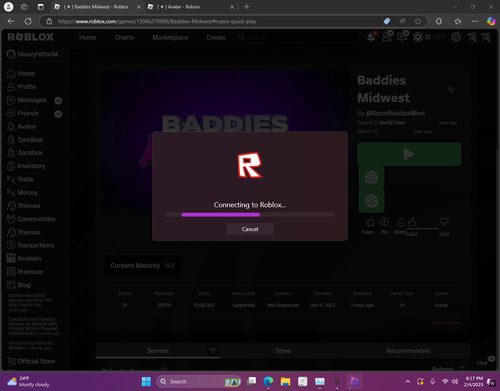Cancel the Connecting to Roblox dialog

click(x=250, y=229)
